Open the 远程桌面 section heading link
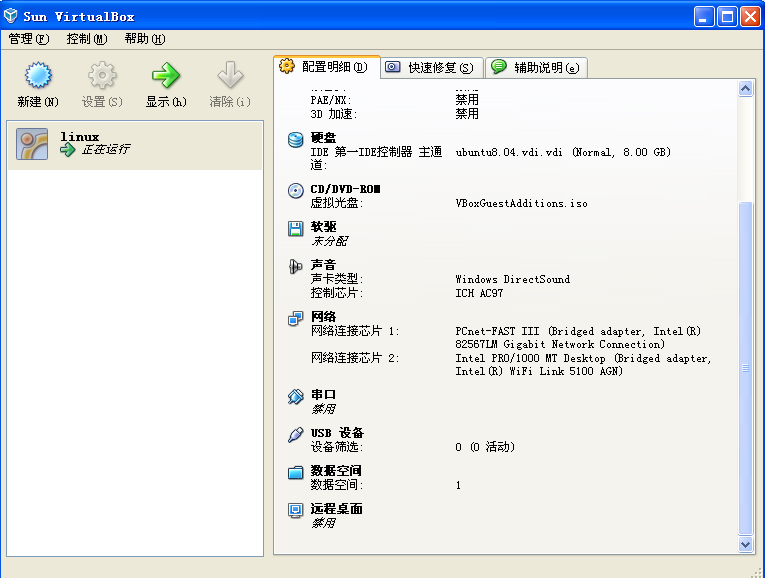 336,509
